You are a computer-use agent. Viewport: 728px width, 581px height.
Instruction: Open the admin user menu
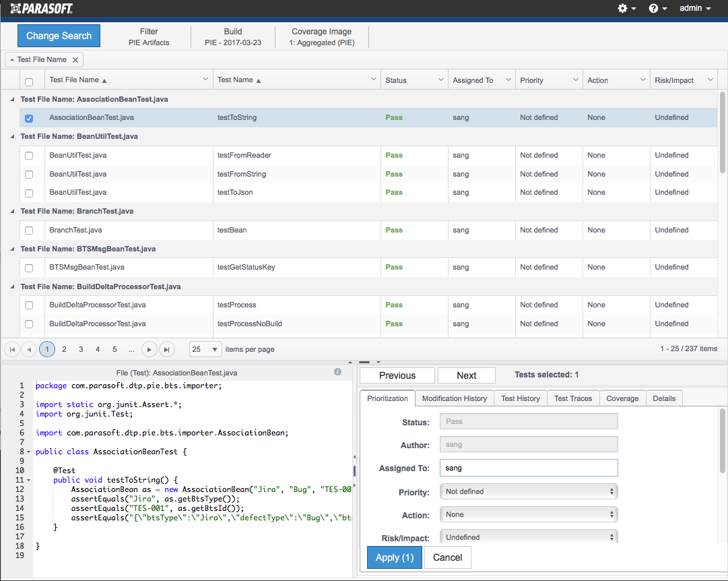695,8
